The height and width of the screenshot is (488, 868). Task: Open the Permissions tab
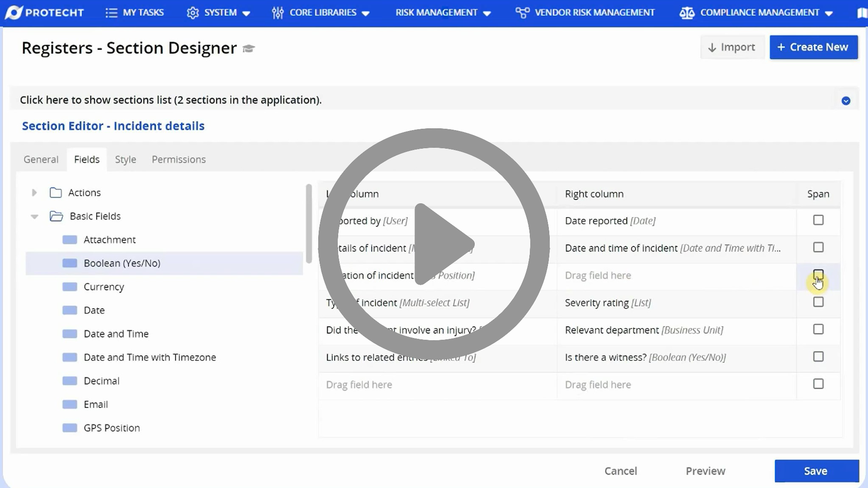point(179,159)
